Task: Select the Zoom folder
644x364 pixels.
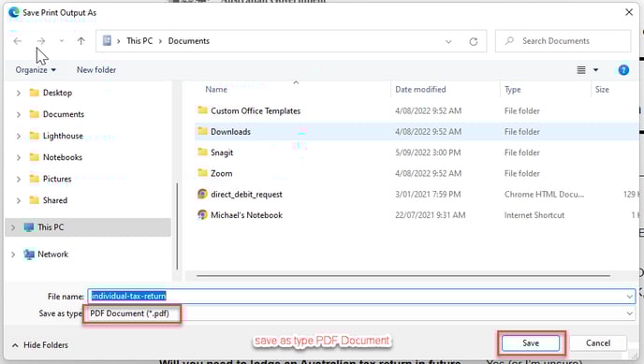Action: point(221,174)
